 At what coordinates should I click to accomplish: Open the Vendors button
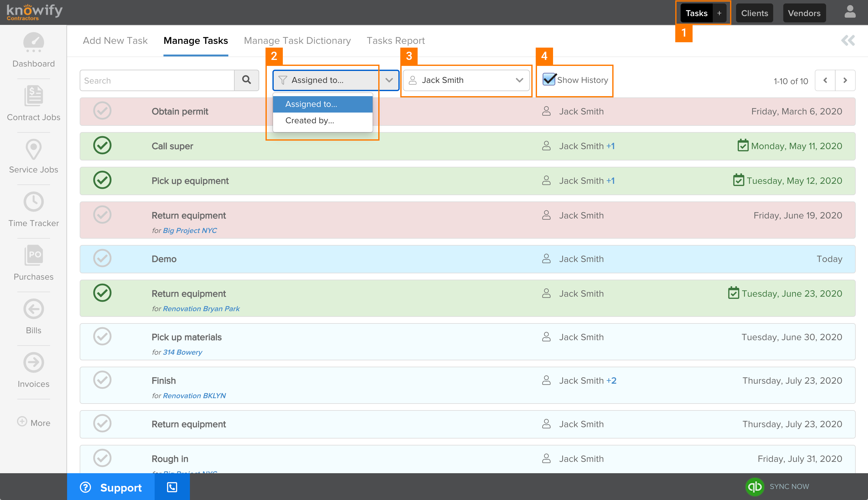coord(804,13)
